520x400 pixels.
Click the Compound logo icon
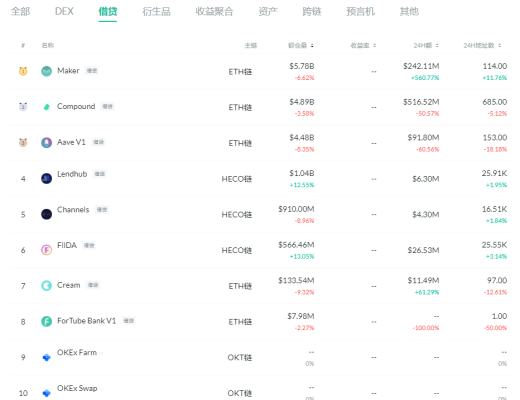click(x=46, y=107)
